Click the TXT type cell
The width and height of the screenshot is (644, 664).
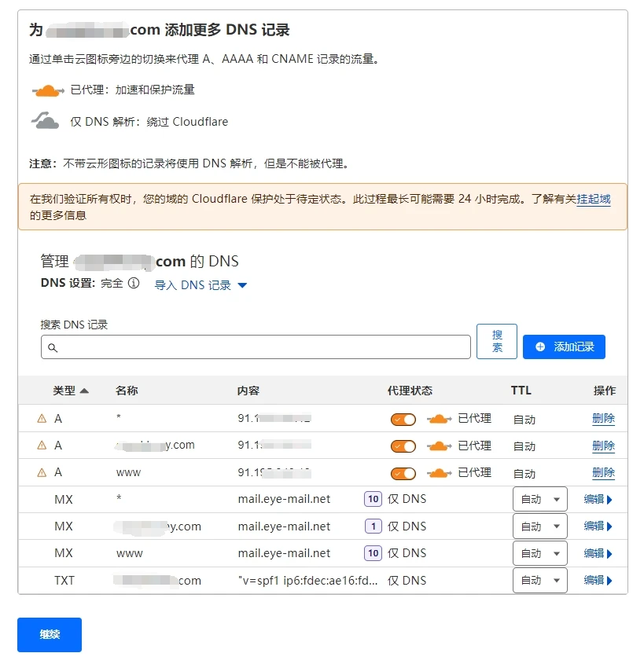tap(64, 581)
